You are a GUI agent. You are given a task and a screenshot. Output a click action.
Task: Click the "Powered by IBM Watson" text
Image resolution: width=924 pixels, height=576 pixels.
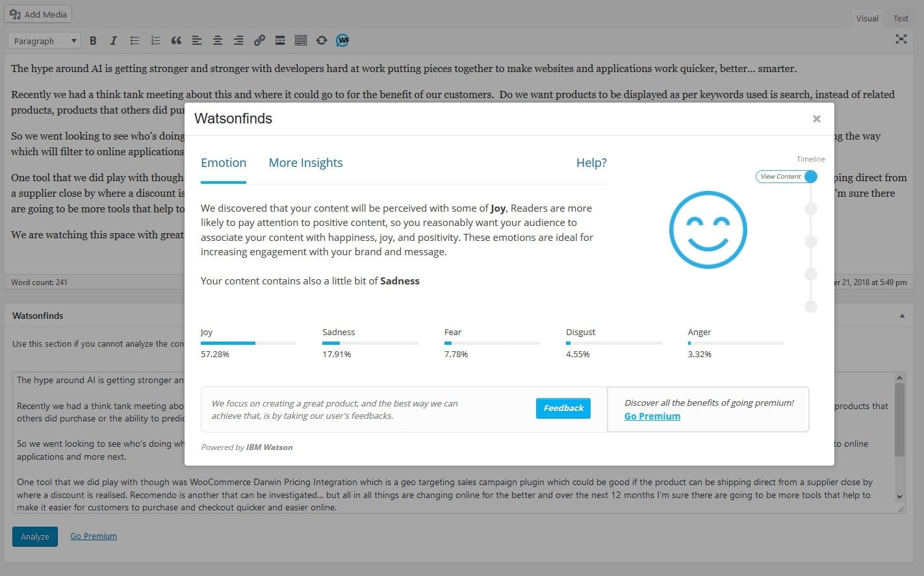click(x=247, y=447)
